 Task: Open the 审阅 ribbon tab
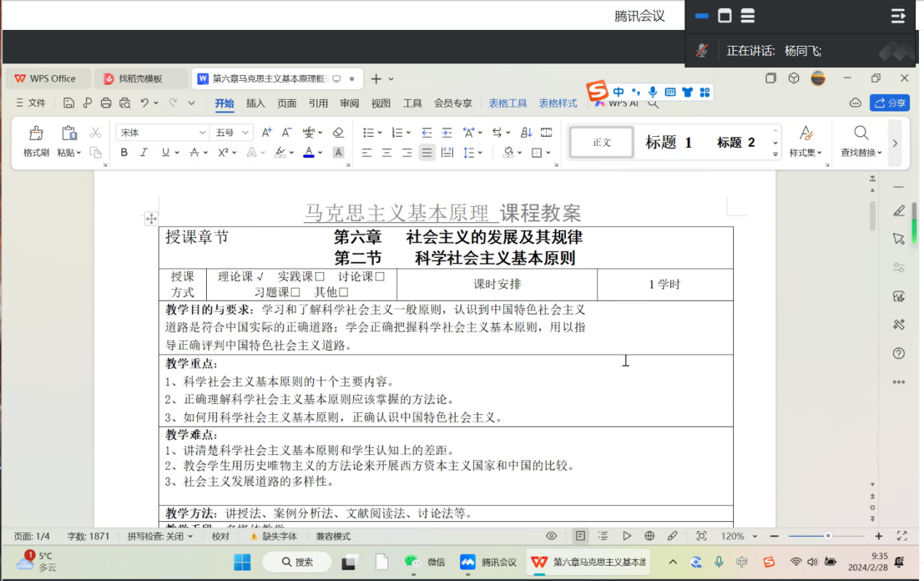[x=350, y=103]
